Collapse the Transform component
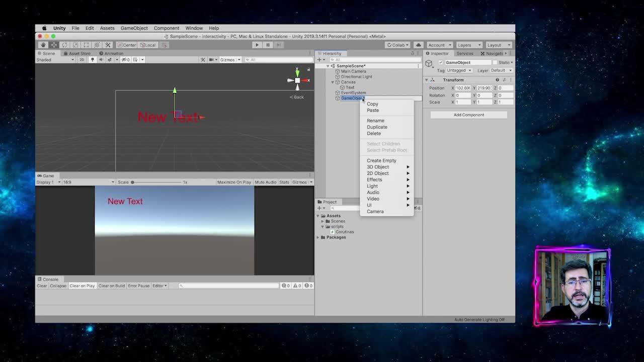This screenshot has height=362, width=644. pyautogui.click(x=426, y=80)
